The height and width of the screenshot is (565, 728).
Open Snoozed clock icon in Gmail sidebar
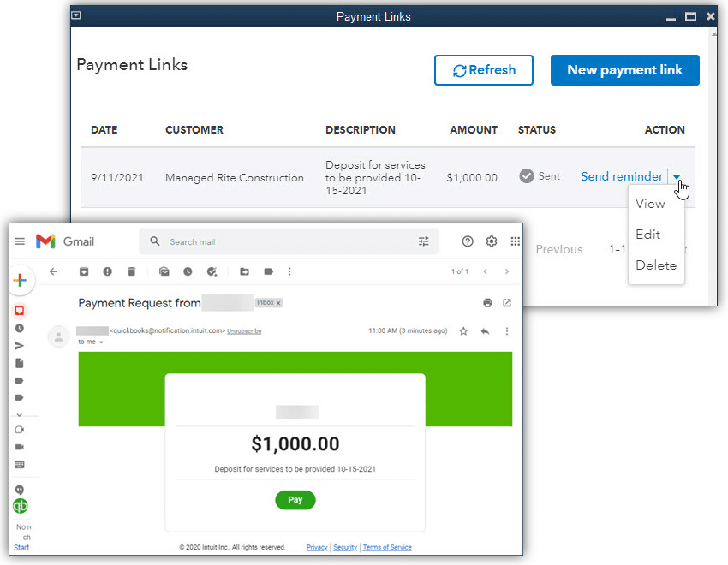(x=20, y=328)
